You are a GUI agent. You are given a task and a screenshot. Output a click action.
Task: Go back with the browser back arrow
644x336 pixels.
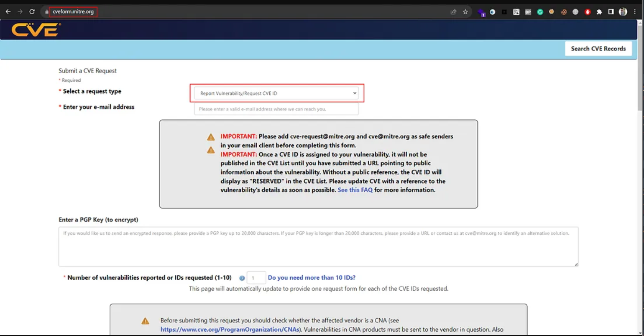(x=8, y=12)
